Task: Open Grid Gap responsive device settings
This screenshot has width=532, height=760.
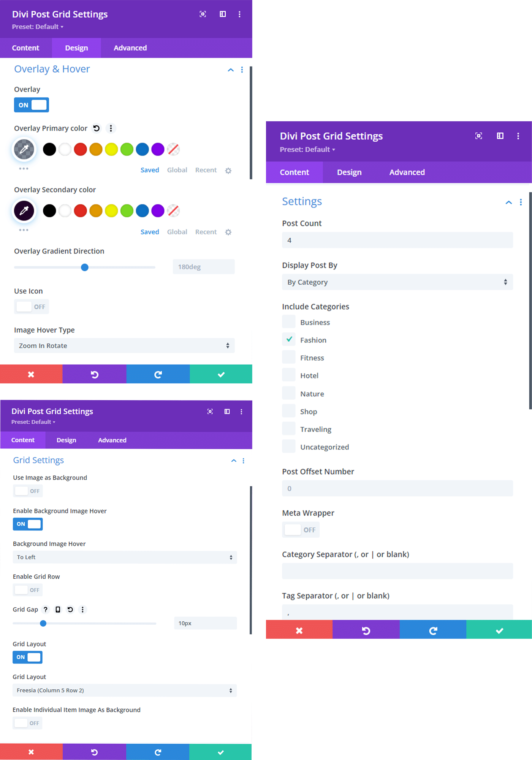Action: tap(58, 610)
